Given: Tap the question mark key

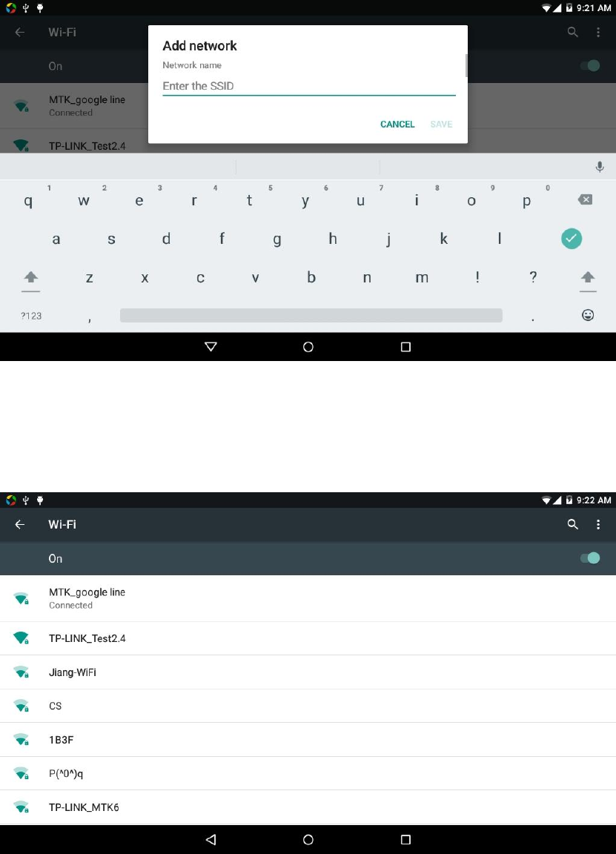Looking at the screenshot, I should (x=533, y=277).
